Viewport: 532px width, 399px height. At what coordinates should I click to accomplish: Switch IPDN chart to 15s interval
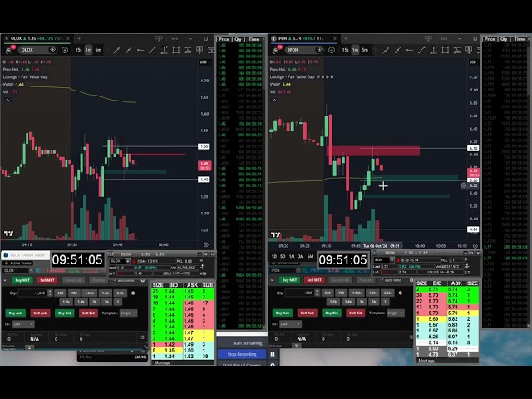coord(345,50)
